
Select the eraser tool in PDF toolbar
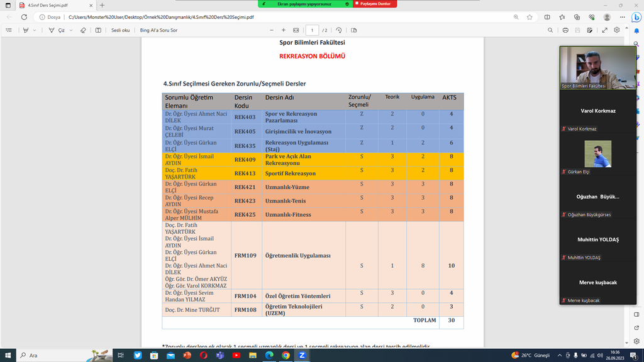tap(83, 30)
